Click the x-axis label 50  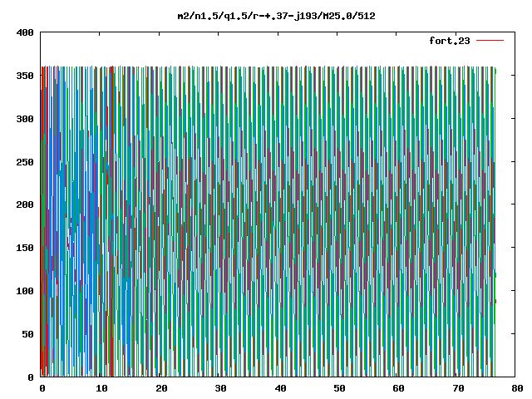click(339, 388)
